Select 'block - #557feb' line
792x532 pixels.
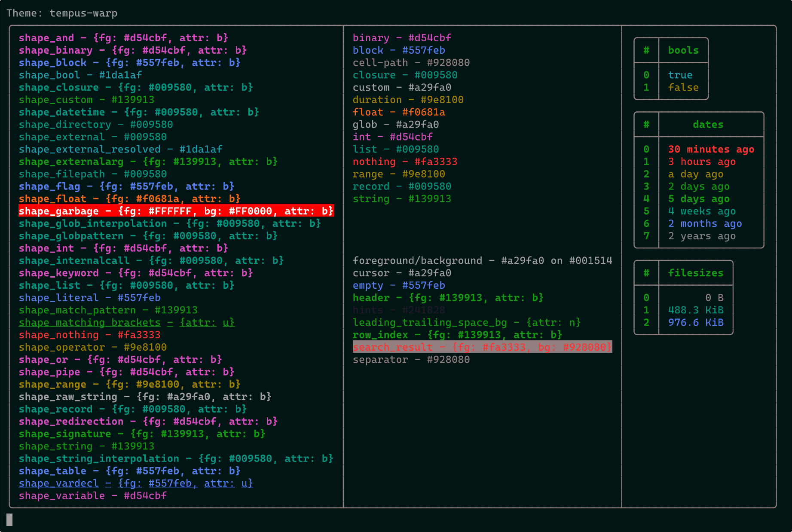point(399,50)
